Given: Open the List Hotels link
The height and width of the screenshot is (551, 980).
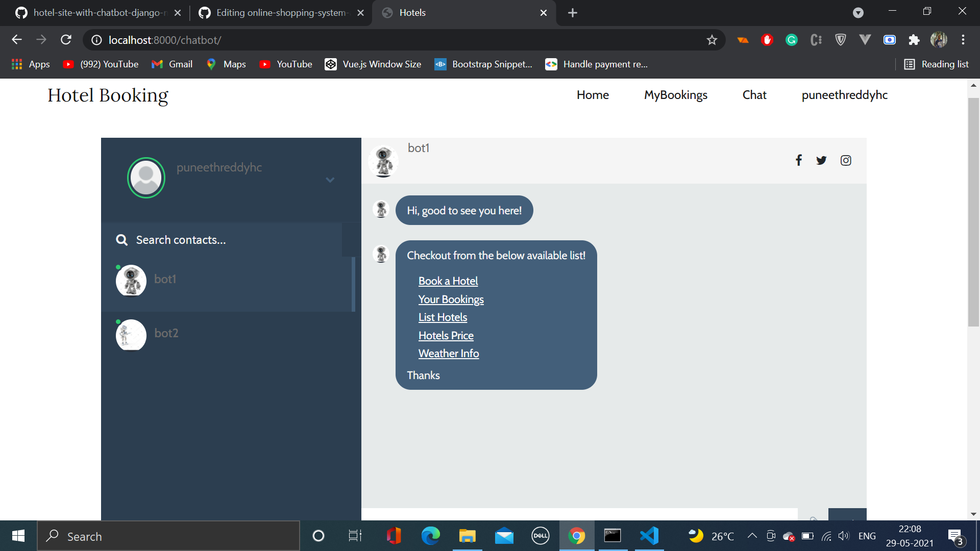Looking at the screenshot, I should click(x=443, y=317).
